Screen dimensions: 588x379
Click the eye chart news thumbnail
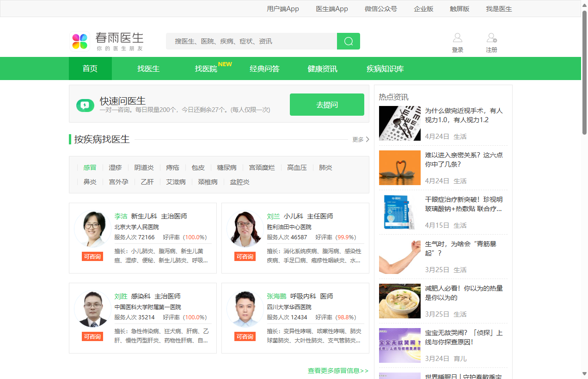399,123
